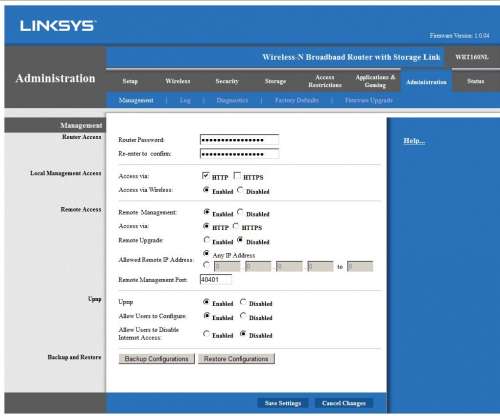Go to Factory Defaults sub-tab
This screenshot has height=416, width=500.
[x=297, y=100]
